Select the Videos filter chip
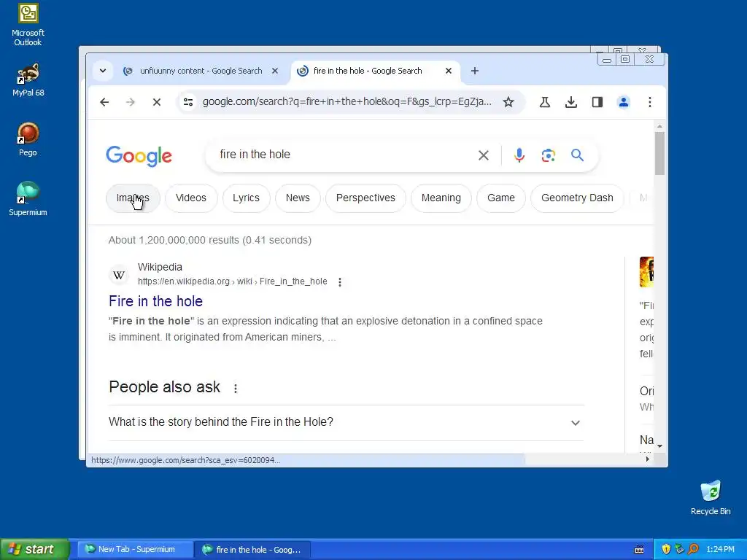Screen dimensions: 747x560 tap(190, 198)
